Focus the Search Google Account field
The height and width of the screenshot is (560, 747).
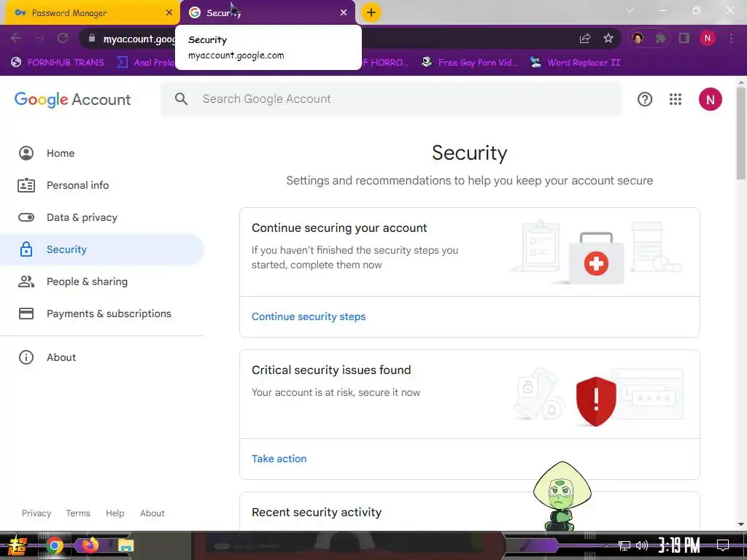391,99
